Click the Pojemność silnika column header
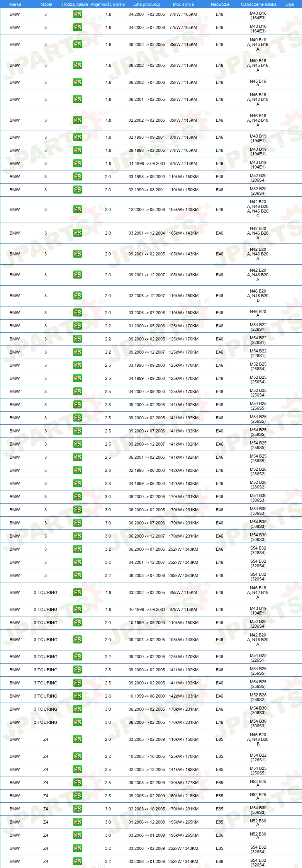Screen dimensions: 302x868 108,4
